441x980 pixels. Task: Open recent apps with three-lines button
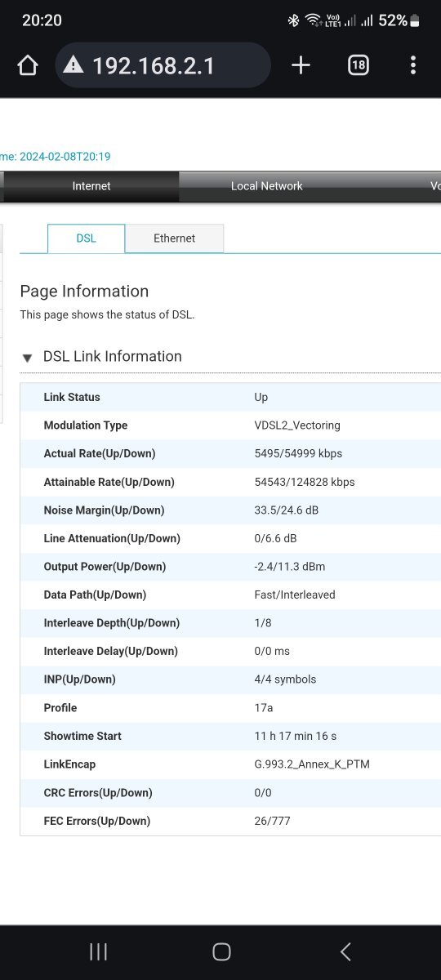pyautogui.click(x=98, y=951)
